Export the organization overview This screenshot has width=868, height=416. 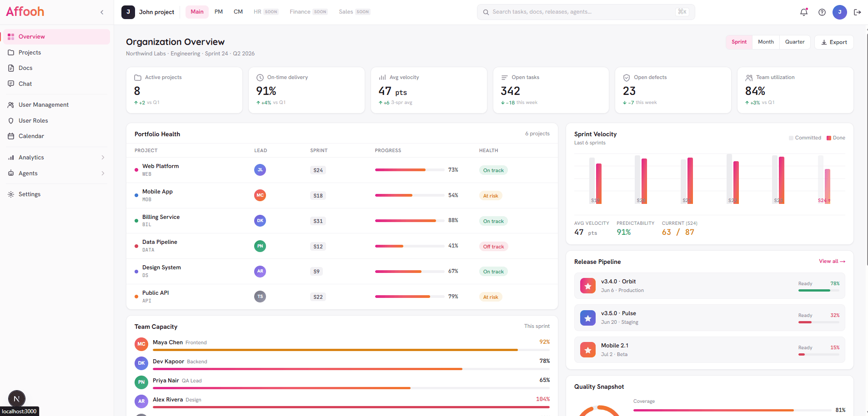tap(834, 42)
